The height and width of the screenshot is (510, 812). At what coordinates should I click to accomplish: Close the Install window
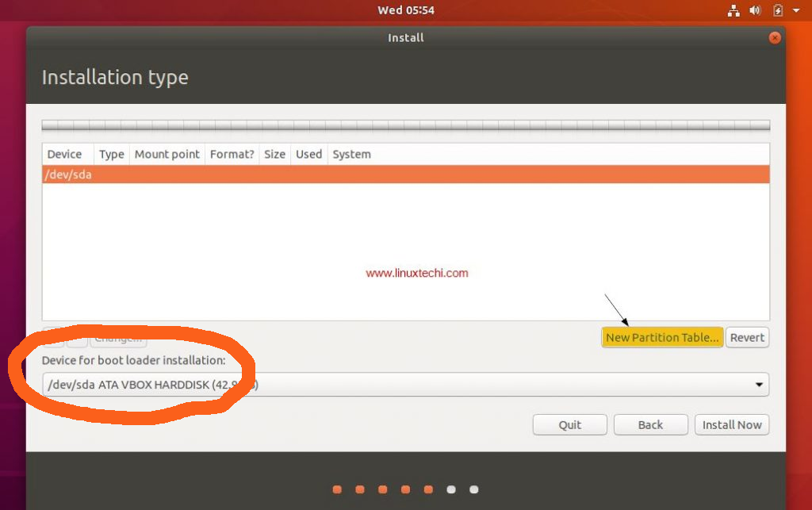click(775, 37)
